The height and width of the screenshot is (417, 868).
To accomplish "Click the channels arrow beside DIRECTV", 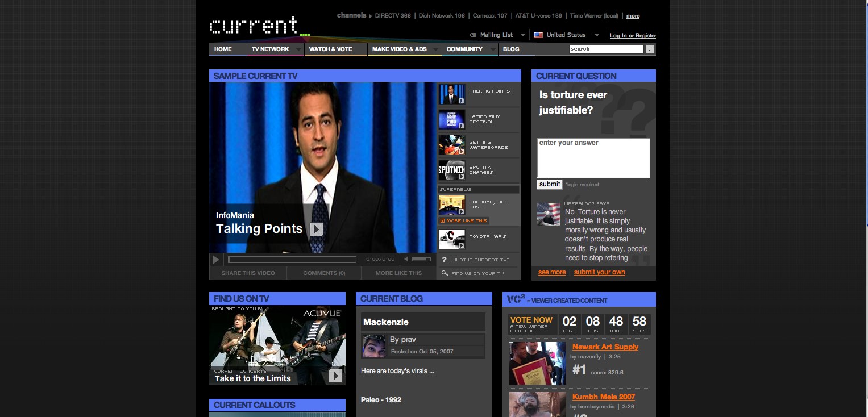I will (x=371, y=16).
